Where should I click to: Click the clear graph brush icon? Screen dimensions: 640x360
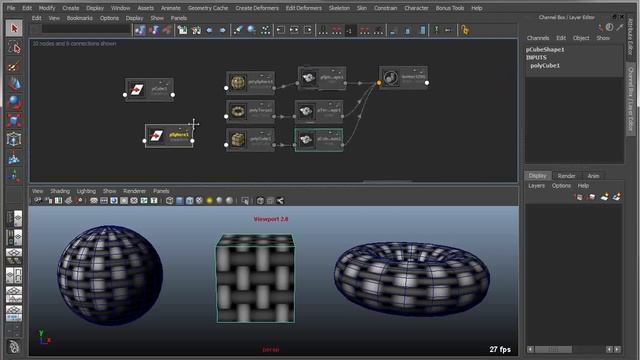pos(238,30)
